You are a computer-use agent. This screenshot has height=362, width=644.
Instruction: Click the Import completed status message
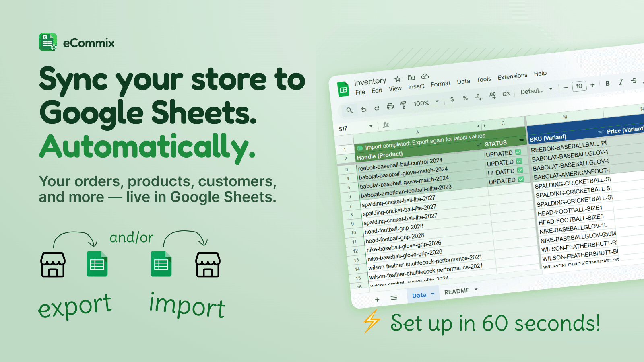(x=425, y=142)
